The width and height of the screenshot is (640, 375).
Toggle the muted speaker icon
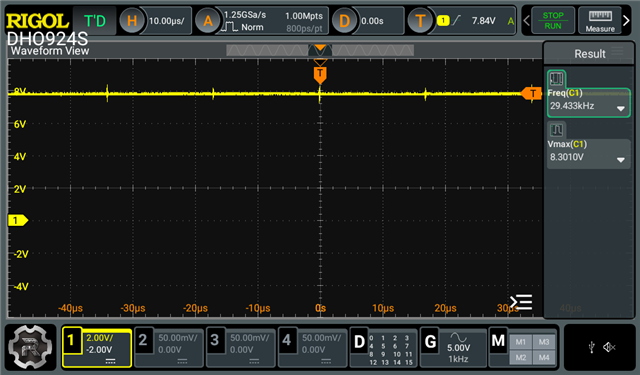(x=609, y=347)
